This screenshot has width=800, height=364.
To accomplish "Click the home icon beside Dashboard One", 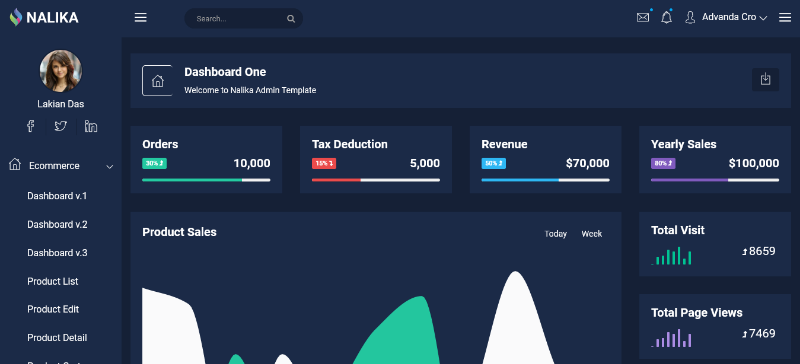I will tap(158, 81).
